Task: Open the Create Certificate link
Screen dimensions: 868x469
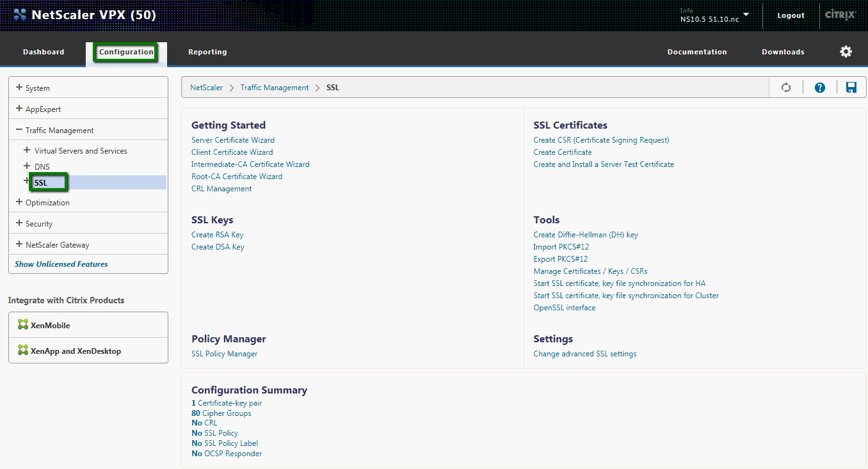Action: click(x=562, y=152)
